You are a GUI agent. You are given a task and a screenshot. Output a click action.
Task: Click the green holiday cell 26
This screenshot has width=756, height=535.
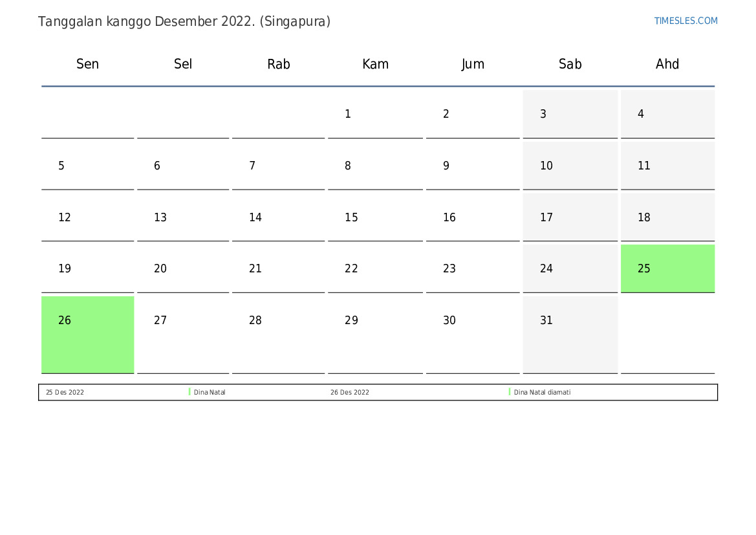87,334
